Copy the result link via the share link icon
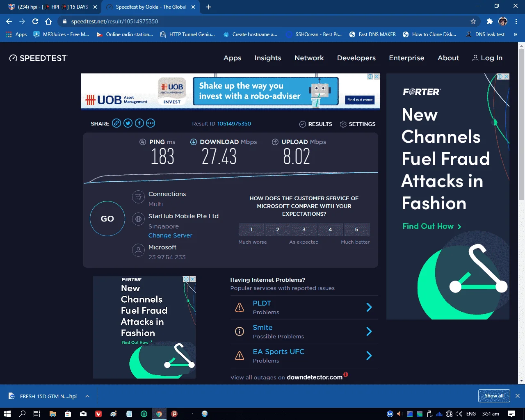Image resolution: width=525 pixels, height=420 pixels. click(x=116, y=123)
